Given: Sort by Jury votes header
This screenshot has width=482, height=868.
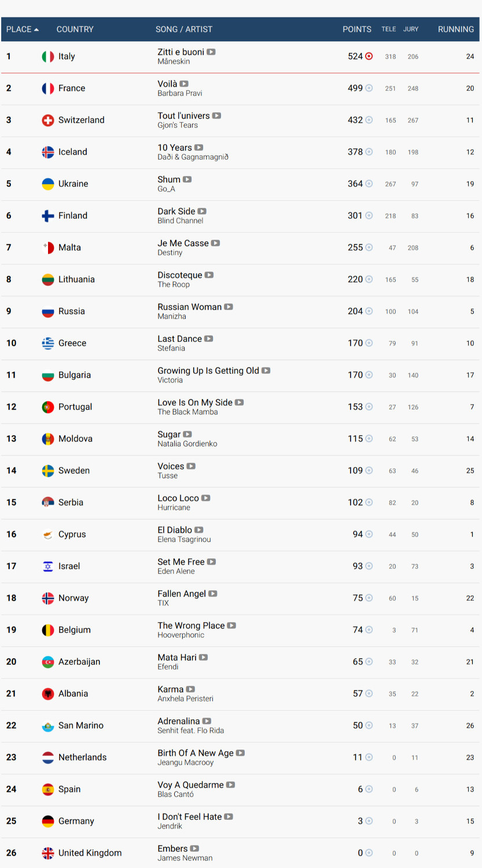Looking at the screenshot, I should [411, 30].
